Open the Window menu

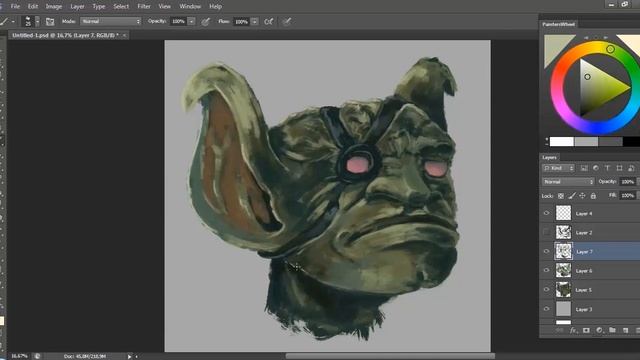pos(190,7)
